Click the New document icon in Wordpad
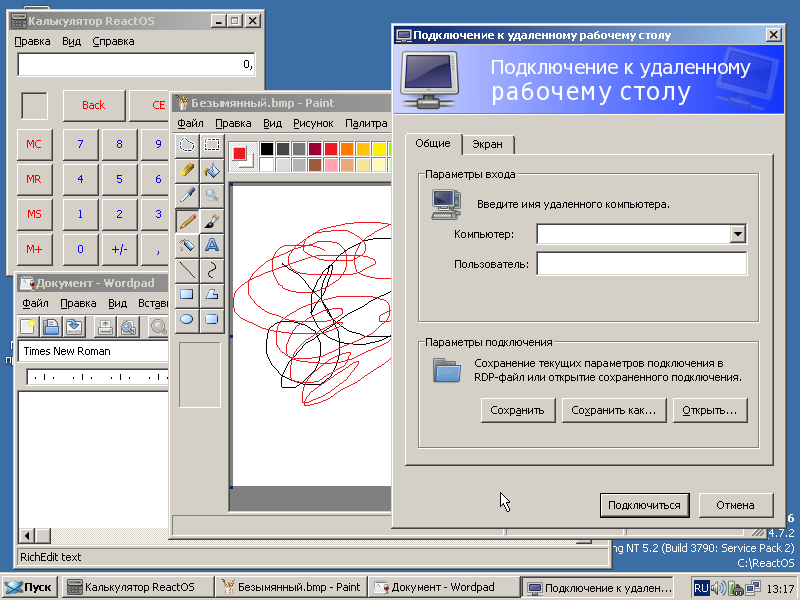Viewport: 800px width, 600px height. (x=28, y=327)
